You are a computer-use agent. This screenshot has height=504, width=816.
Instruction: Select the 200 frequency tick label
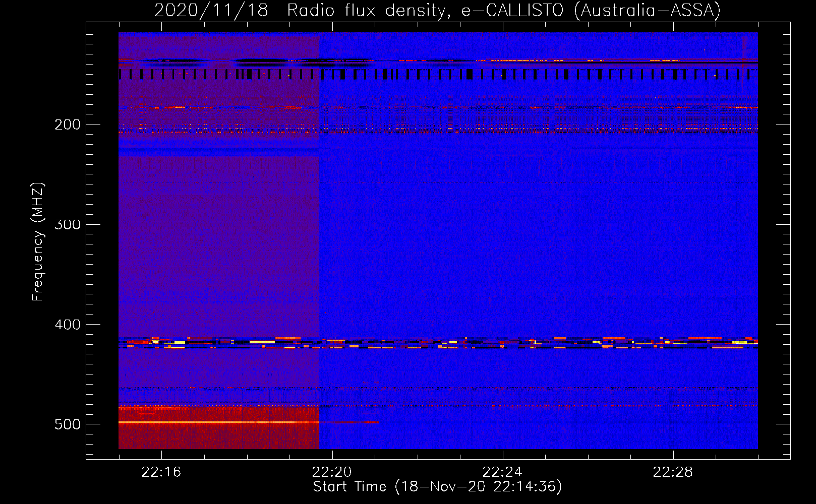(68, 124)
